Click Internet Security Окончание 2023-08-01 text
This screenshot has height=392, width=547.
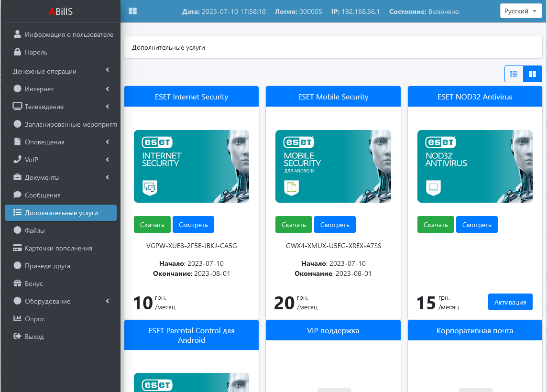pyautogui.click(x=192, y=273)
